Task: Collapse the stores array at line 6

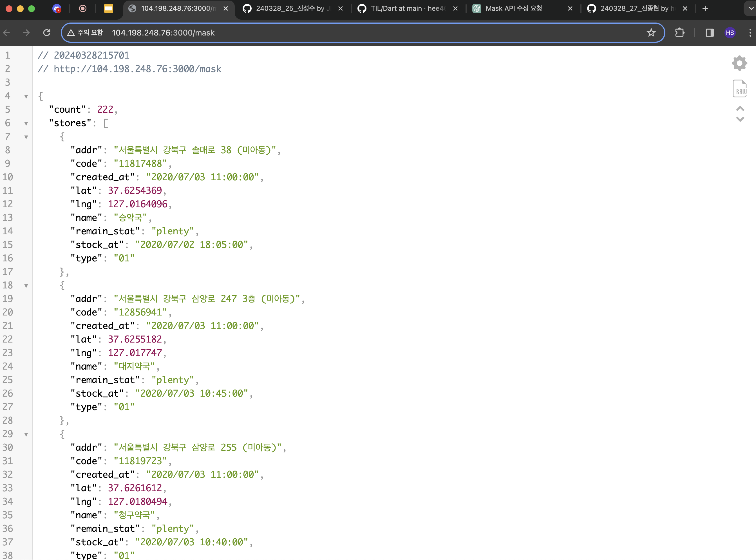Action: tap(26, 123)
